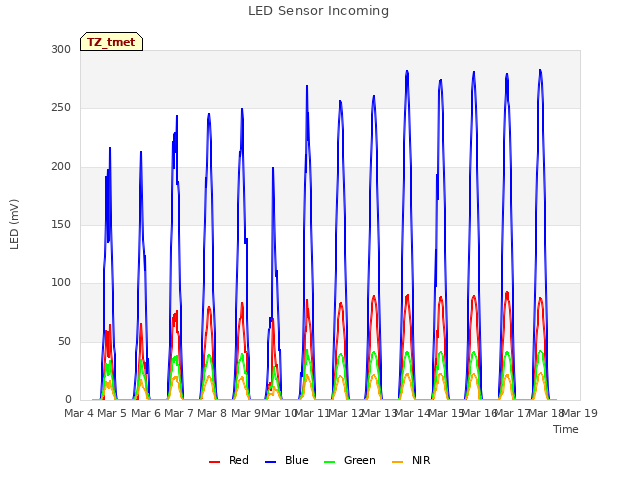The height and width of the screenshot is (480, 640).
Task: Toggle the Red series legend entry
Action: (x=229, y=460)
